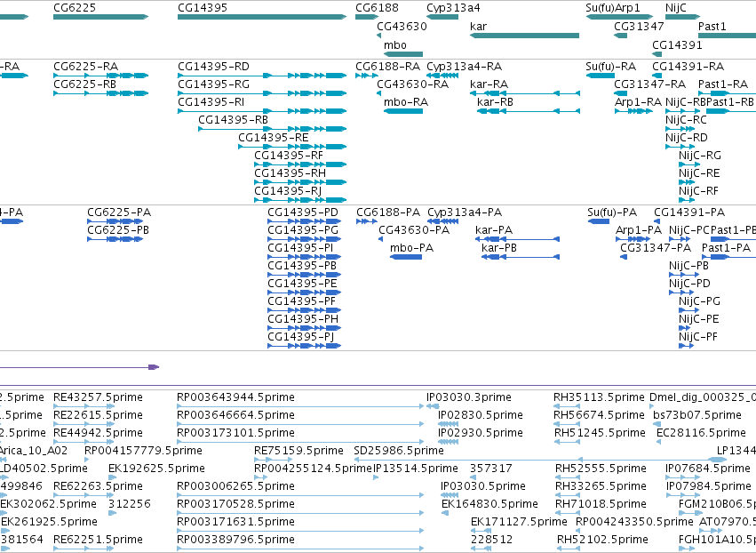Select EST EK192625.5prime
This screenshot has width=756, height=553.
pyautogui.click(x=156, y=469)
